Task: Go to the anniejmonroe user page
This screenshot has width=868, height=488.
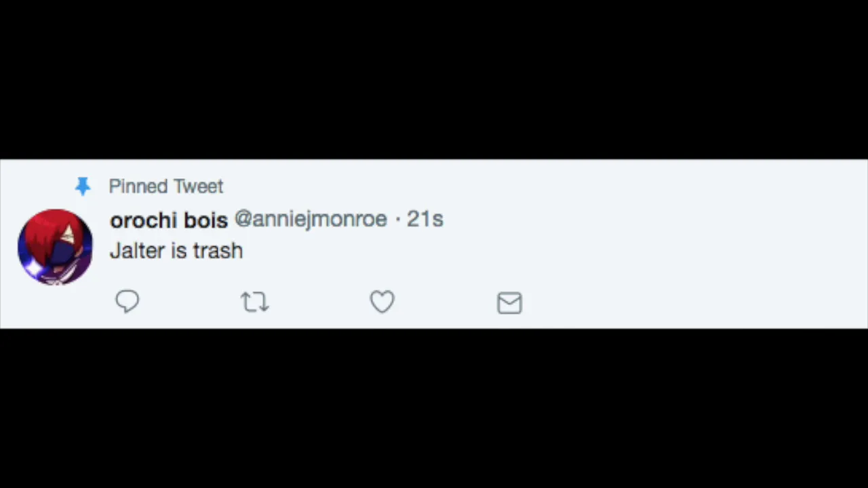Action: click(311, 219)
